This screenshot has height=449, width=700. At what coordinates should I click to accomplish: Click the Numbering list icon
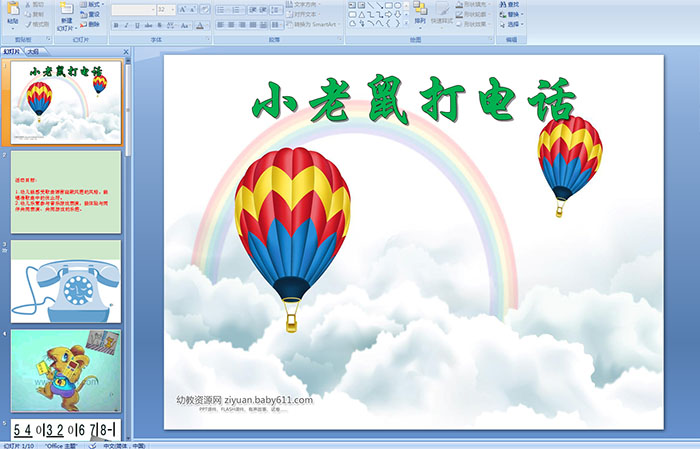coord(237,9)
